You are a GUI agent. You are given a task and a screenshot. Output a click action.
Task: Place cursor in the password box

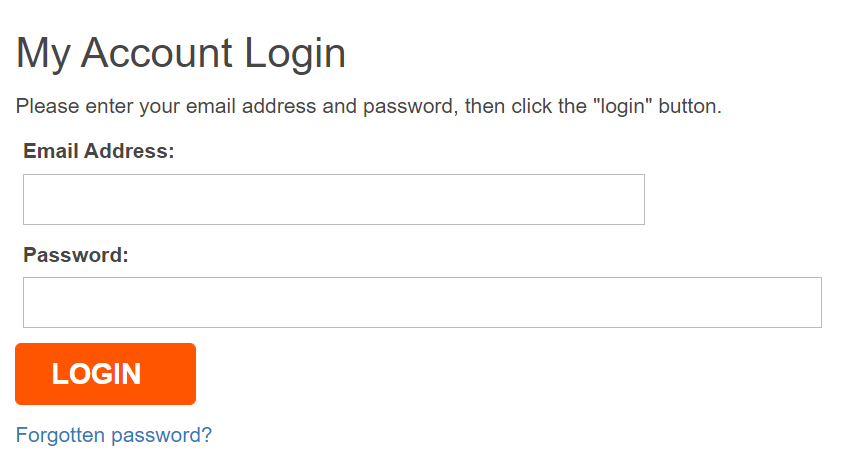(422, 303)
